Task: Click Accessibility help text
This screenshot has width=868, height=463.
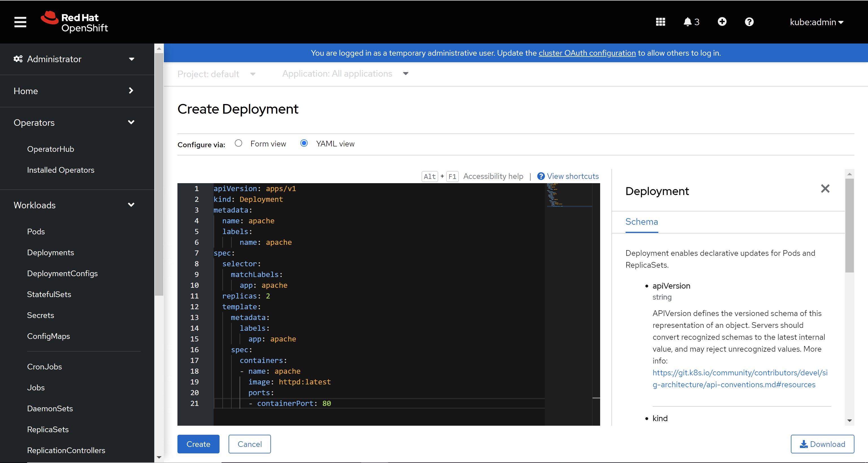Action: (493, 176)
